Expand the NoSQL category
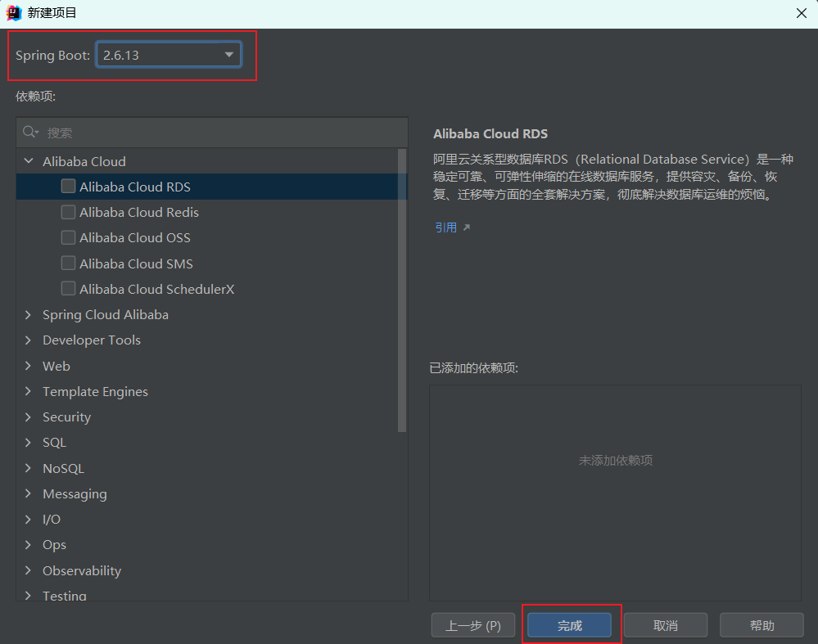818x644 pixels. pyautogui.click(x=28, y=468)
